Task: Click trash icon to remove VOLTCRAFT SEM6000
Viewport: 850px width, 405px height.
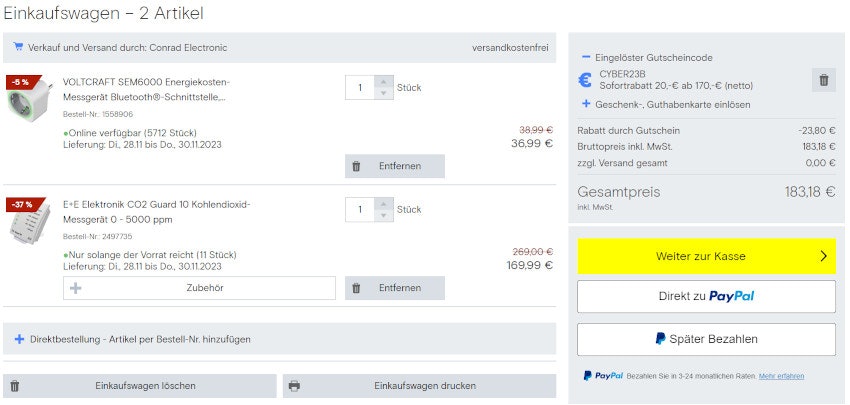Action: [356, 166]
